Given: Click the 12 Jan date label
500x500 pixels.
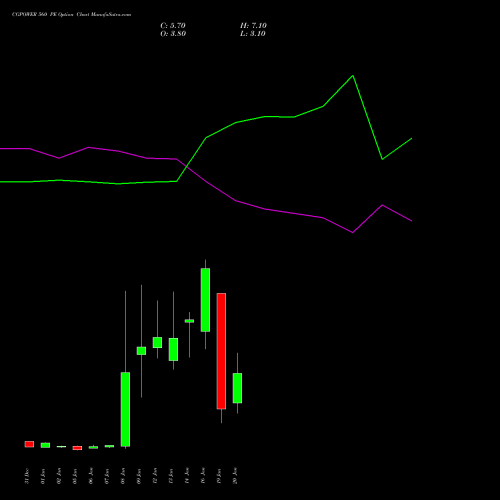Looking at the screenshot, I should point(155,476).
